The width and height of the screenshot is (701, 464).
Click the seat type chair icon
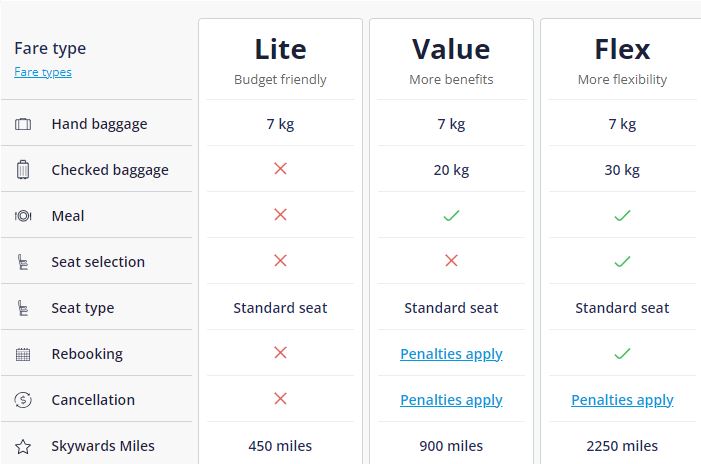click(x=23, y=308)
